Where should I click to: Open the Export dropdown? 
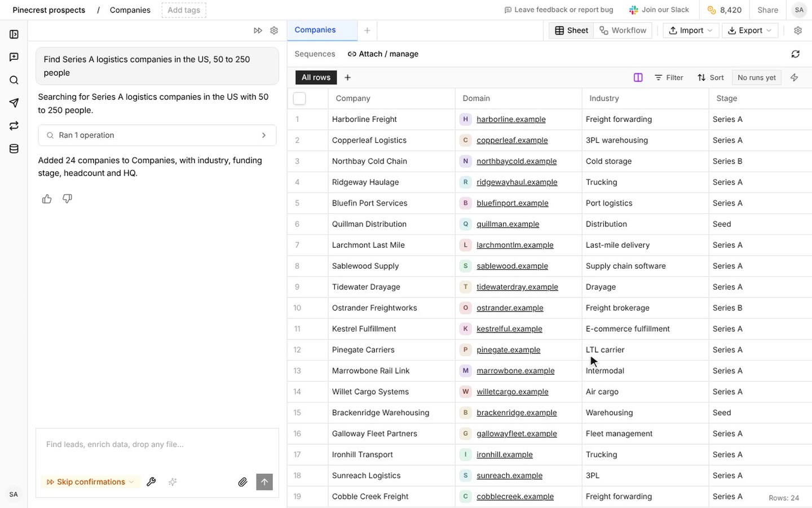point(750,30)
